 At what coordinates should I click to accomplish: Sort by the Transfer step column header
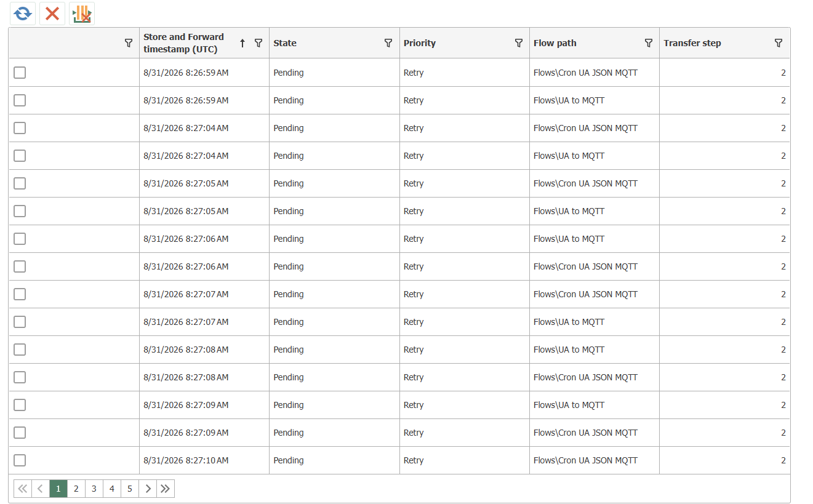692,43
